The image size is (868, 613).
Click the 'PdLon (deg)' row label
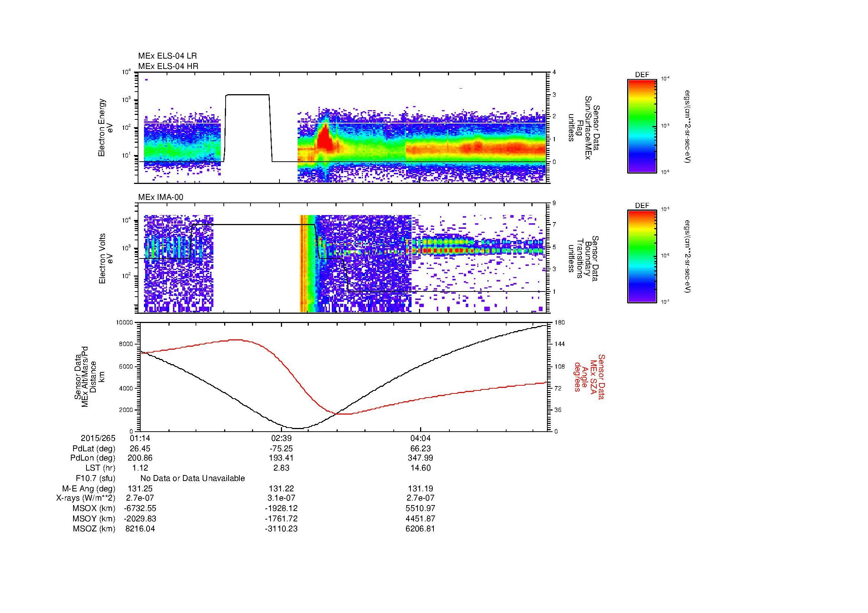point(93,458)
